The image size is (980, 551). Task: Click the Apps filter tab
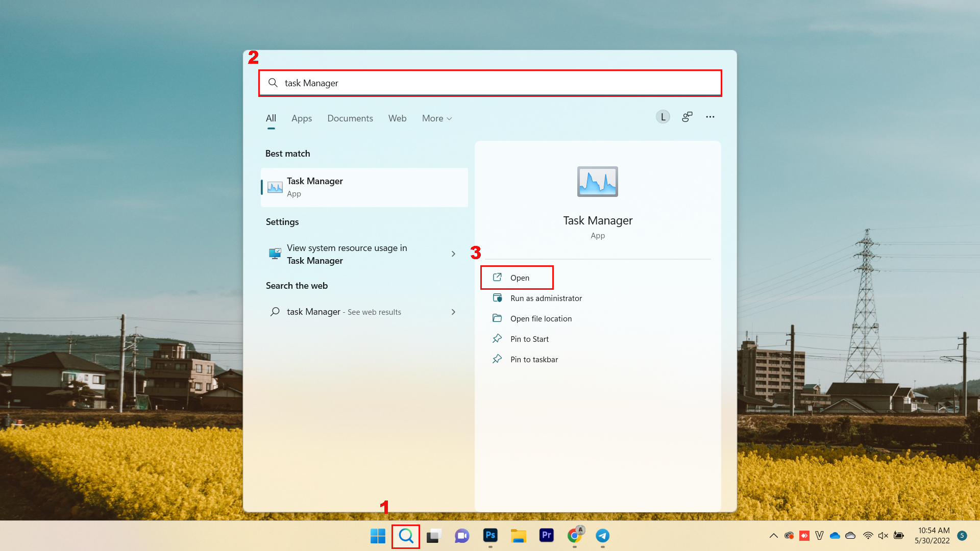[301, 118]
